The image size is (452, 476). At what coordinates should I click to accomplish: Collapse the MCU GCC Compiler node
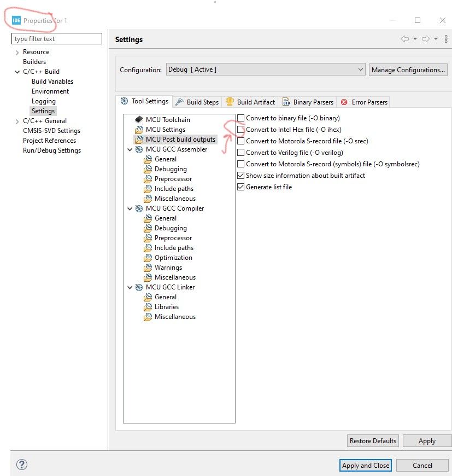pos(130,208)
